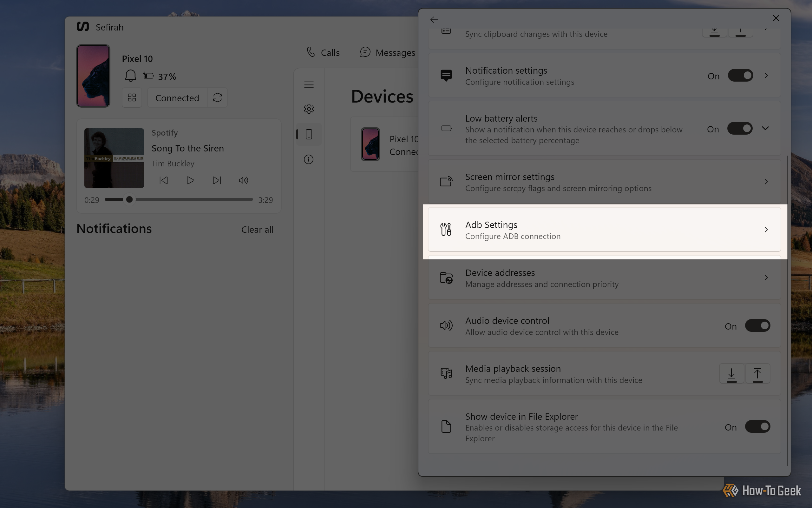
Task: Click the Adb Settings tools icon
Action: click(x=446, y=230)
